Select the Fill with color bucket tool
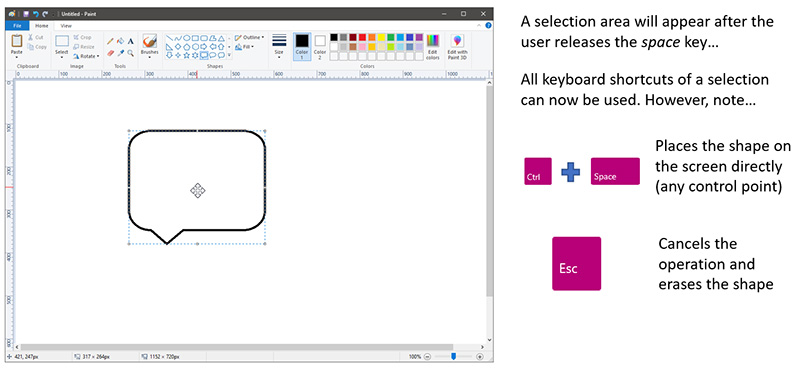Image resolution: width=800 pixels, height=369 pixels. 120,41
